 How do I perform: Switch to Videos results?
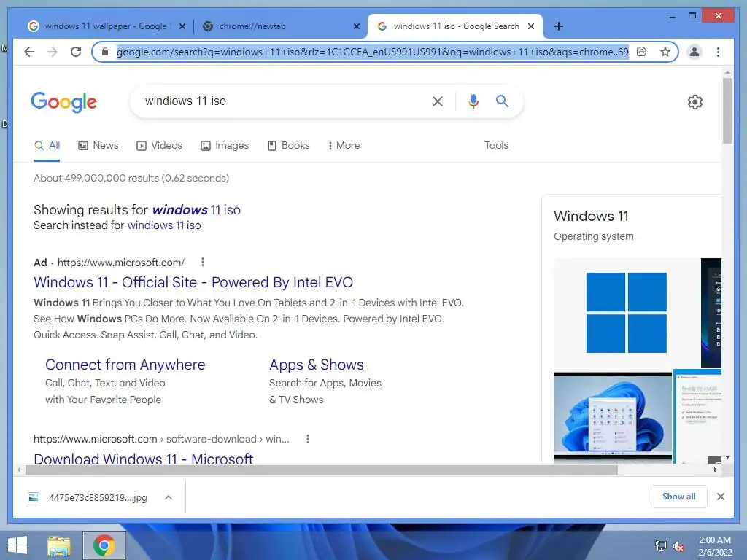click(x=160, y=146)
